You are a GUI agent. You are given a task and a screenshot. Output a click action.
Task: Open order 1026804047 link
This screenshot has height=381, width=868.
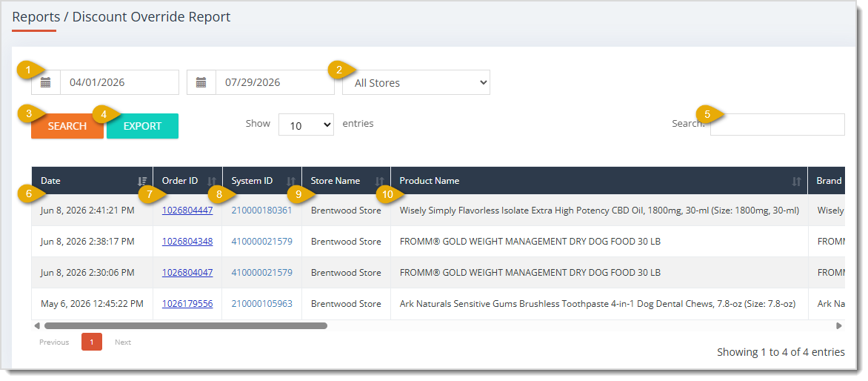click(x=187, y=273)
